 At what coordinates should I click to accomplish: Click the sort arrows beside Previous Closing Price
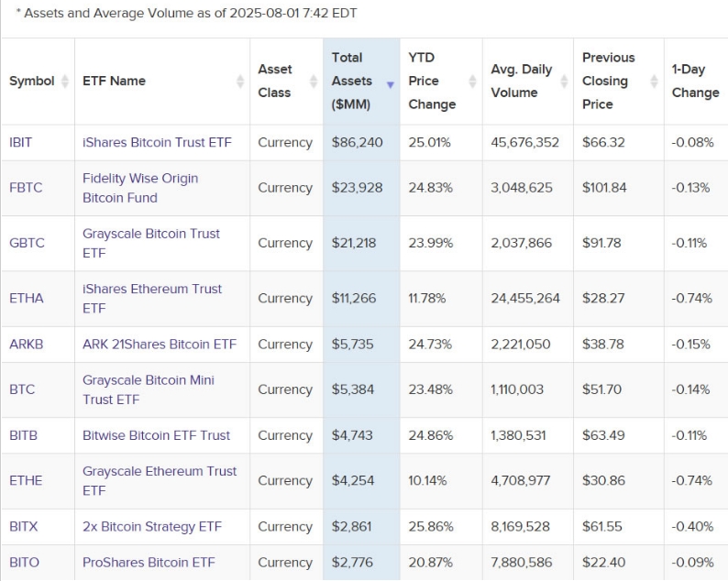(655, 81)
